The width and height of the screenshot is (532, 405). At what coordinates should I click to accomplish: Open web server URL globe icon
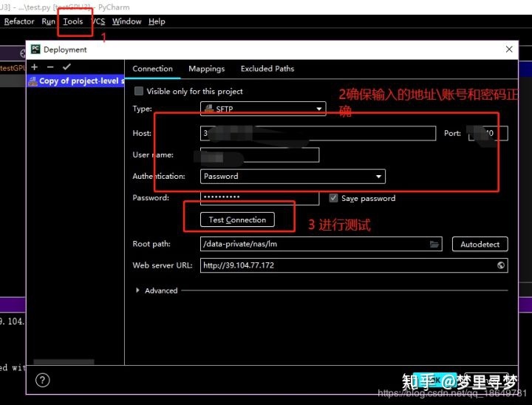(501, 265)
